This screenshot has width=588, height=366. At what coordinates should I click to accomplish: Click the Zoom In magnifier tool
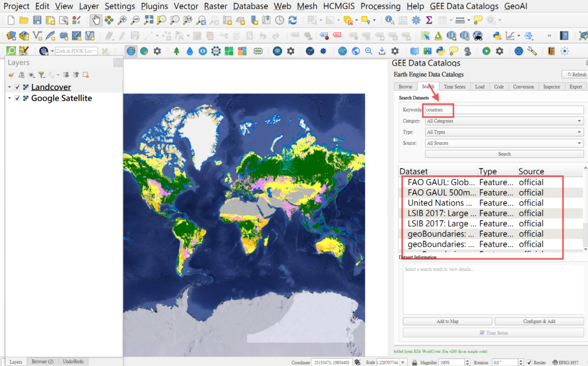click(122, 20)
